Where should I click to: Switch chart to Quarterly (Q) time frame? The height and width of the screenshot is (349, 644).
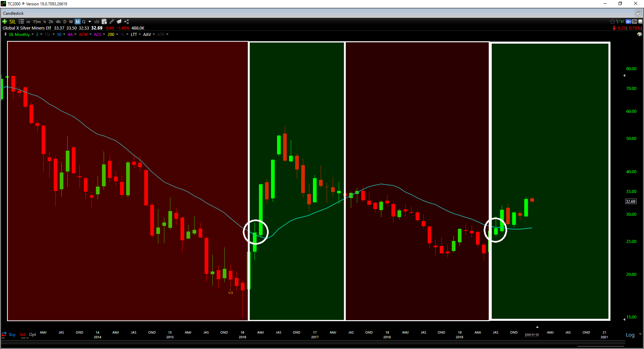coord(84,21)
